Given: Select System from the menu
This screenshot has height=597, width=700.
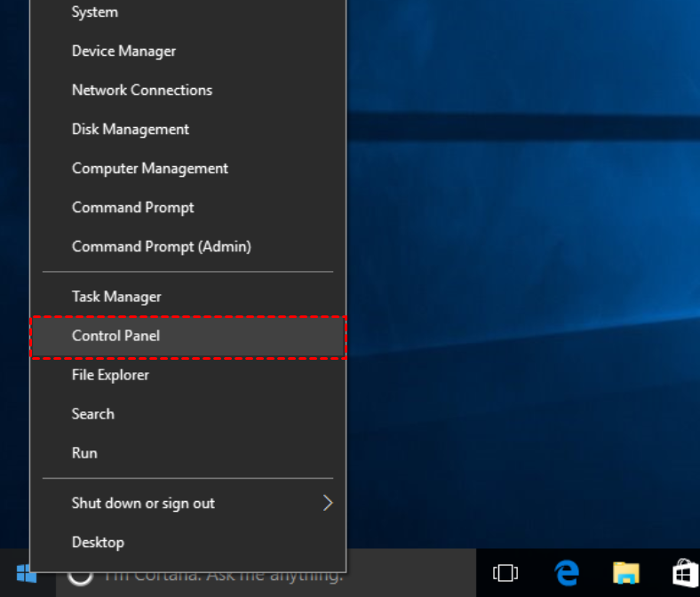Looking at the screenshot, I should point(95,12).
